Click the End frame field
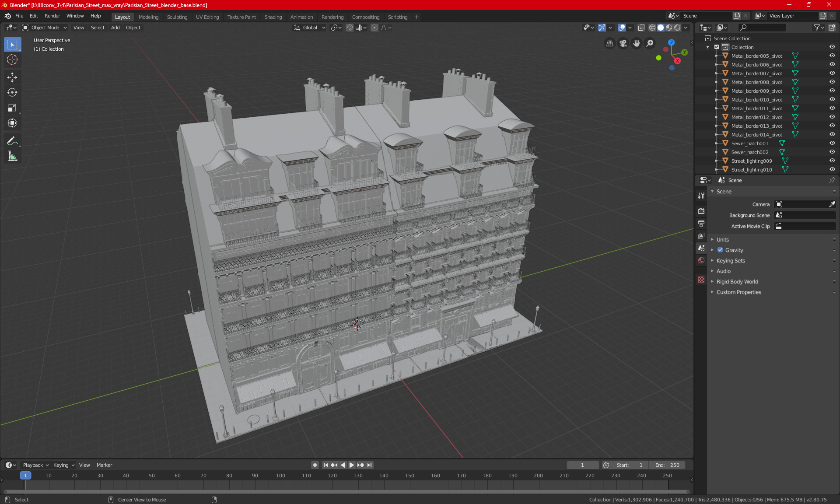This screenshot has width=840, height=504. tap(667, 465)
